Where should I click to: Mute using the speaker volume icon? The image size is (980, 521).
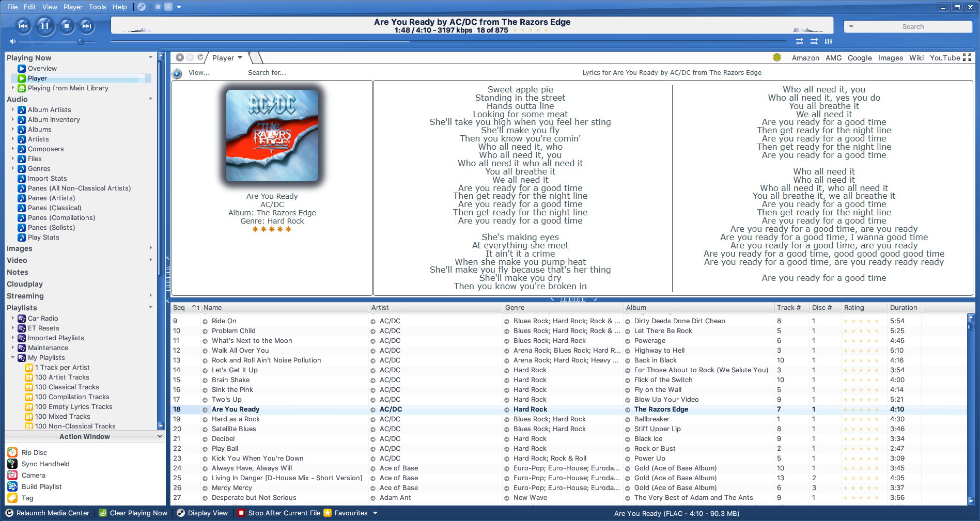13,41
